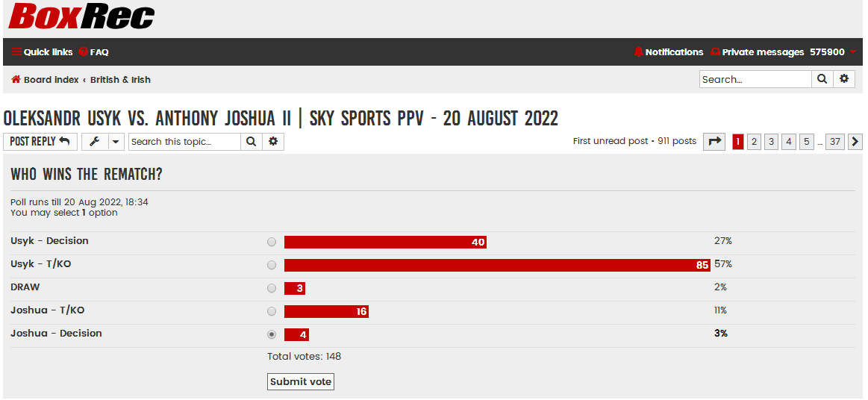
Task: Select the DRAW radio option
Action: tap(271, 288)
